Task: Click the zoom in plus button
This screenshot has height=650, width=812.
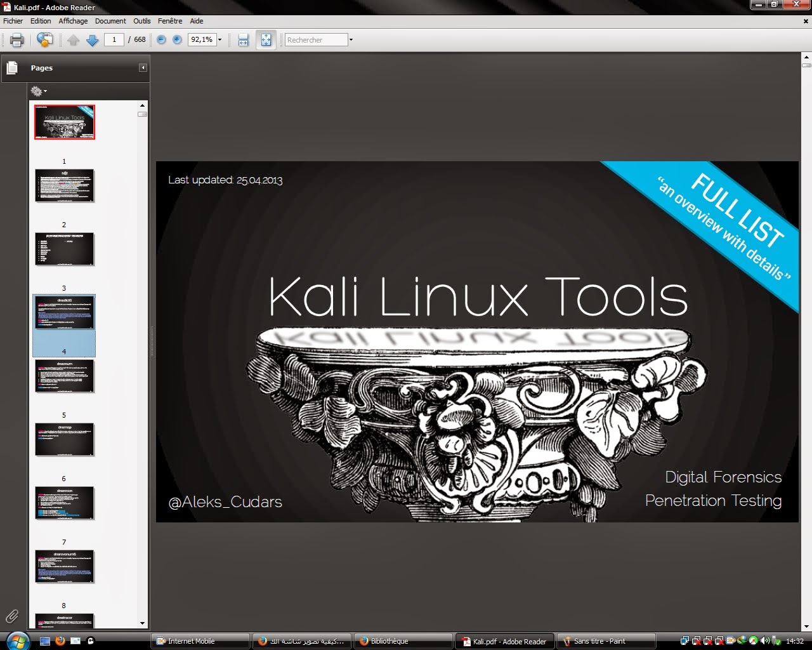Action: pyautogui.click(x=177, y=39)
